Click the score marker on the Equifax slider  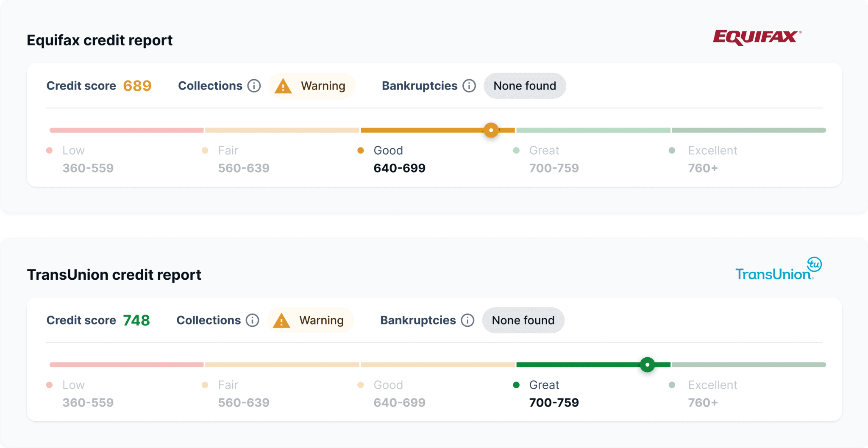pyautogui.click(x=491, y=130)
